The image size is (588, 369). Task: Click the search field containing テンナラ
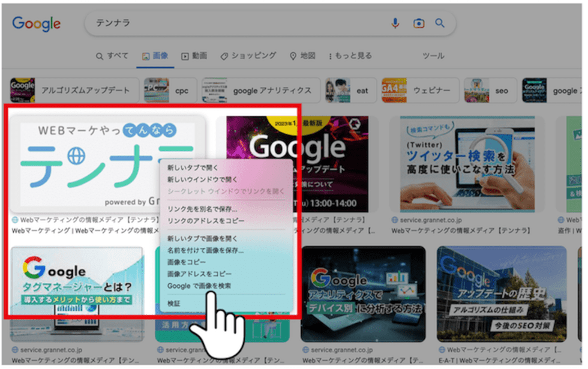point(180,22)
